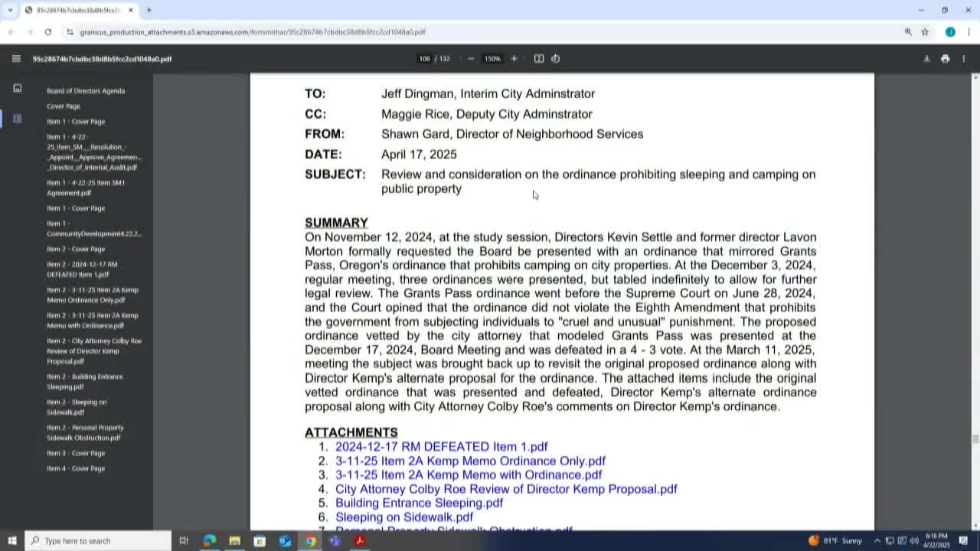Open Item 2 - 2024-12-17 RM DEFEATED entry

click(82, 269)
